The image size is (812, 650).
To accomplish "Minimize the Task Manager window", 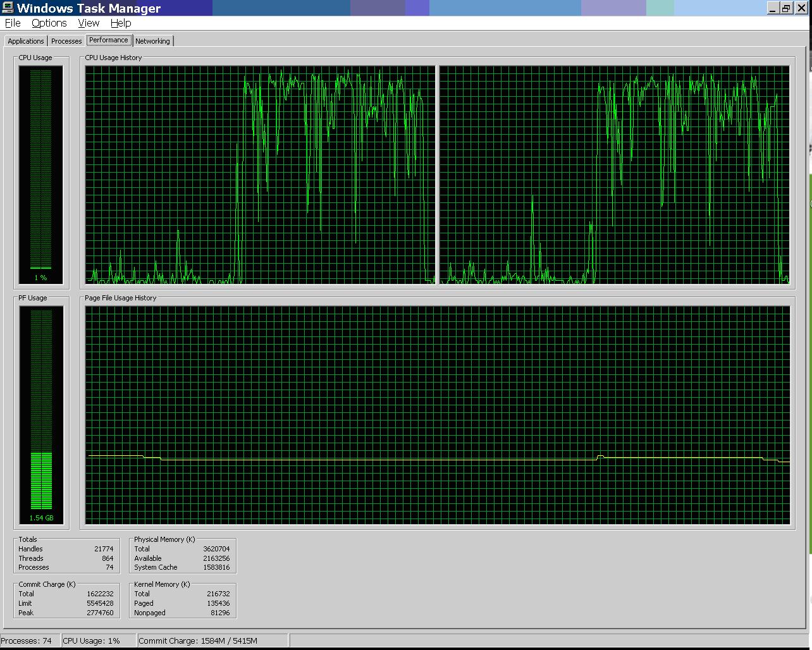I will 773,8.
